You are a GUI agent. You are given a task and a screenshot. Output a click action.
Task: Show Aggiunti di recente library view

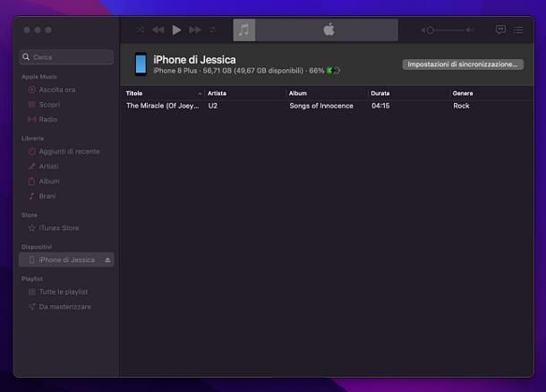(x=66, y=151)
